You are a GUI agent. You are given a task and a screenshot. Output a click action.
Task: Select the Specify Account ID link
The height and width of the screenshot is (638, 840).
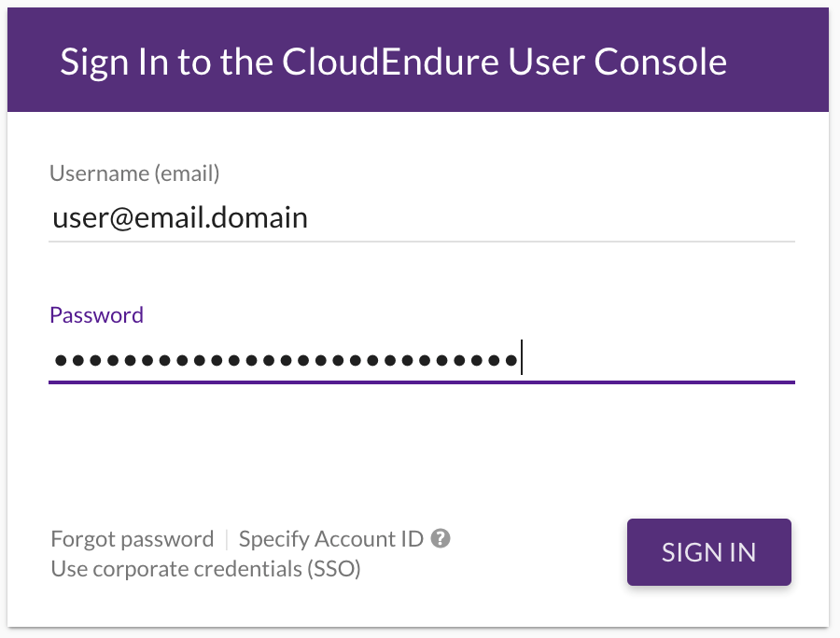tap(331, 539)
